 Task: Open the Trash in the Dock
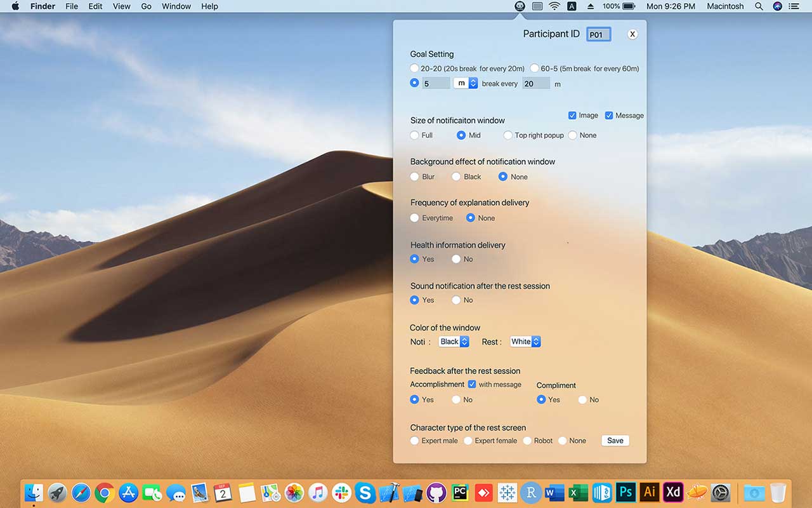[778, 492]
